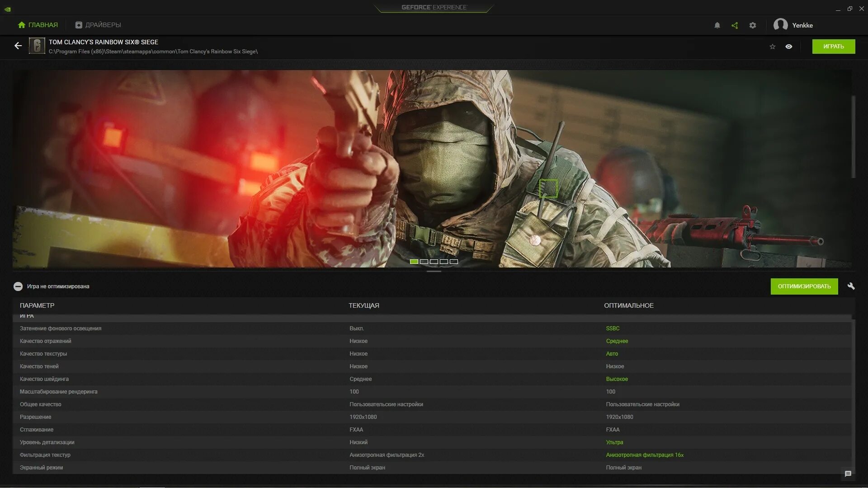Select the third screenshot carousel indicator
The height and width of the screenshot is (488, 868).
tap(434, 262)
